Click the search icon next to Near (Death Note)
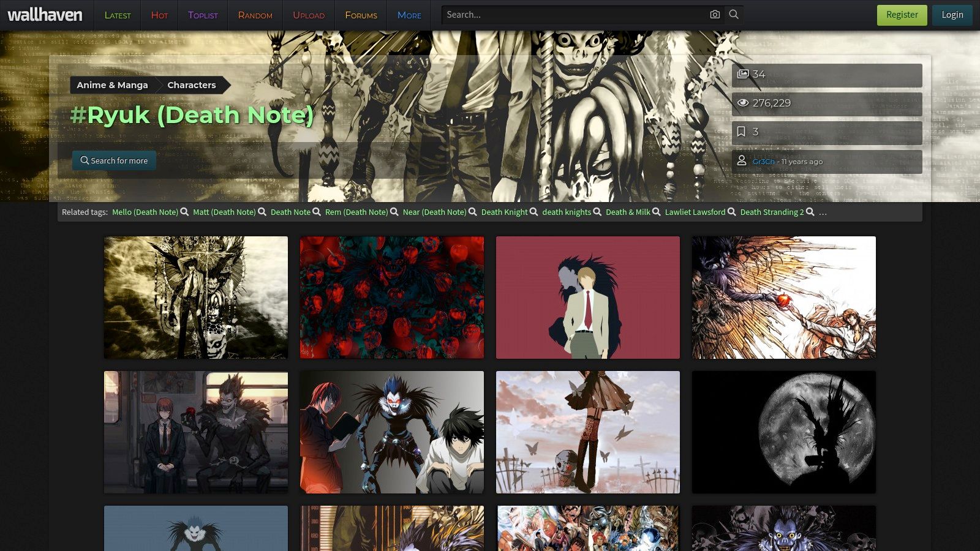This screenshot has width=980, height=551. coord(473,212)
